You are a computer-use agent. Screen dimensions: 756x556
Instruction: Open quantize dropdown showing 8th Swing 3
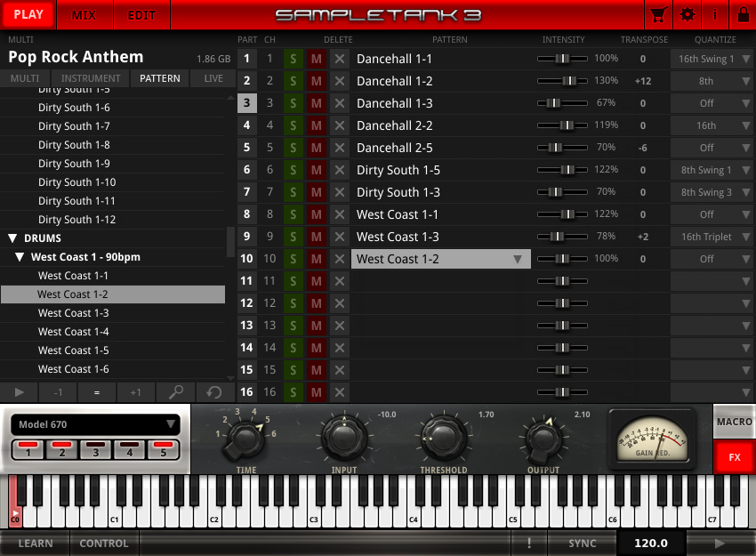tap(712, 192)
